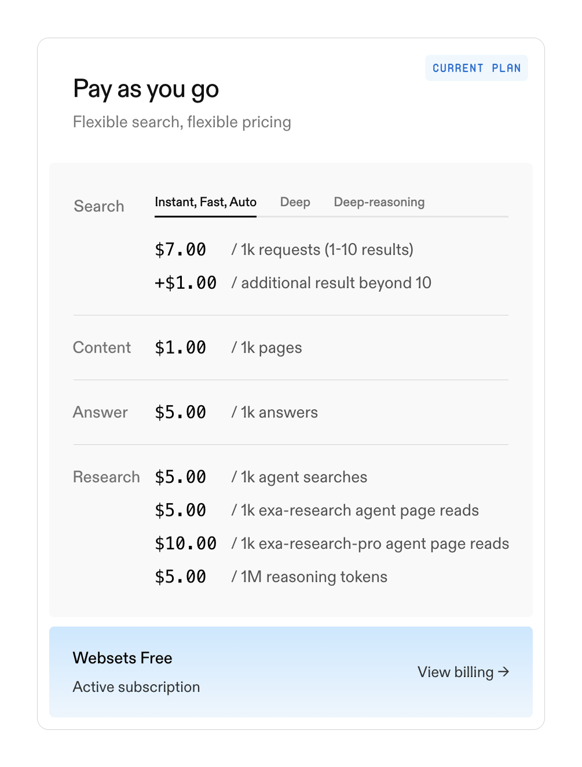Screen dimensions: 582x767
Task: Click the 1k agent searches text
Action: click(x=299, y=477)
